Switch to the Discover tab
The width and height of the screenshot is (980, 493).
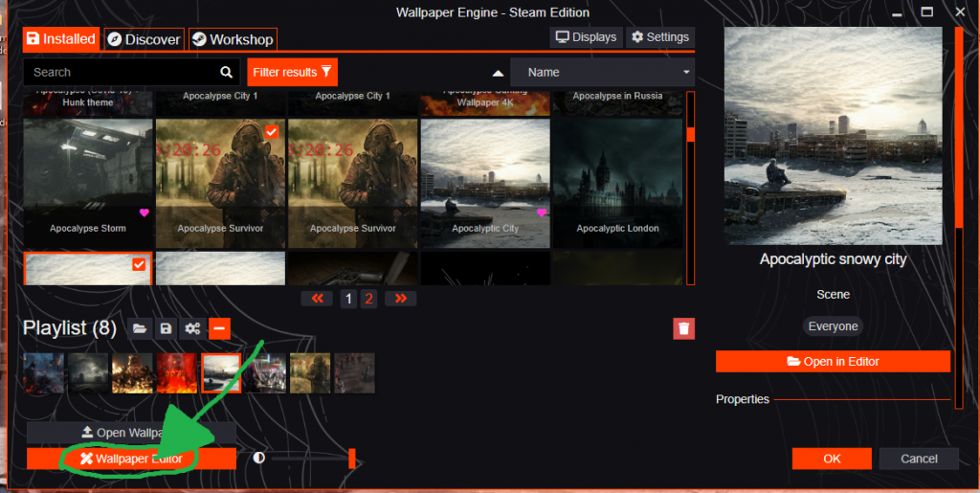(145, 39)
